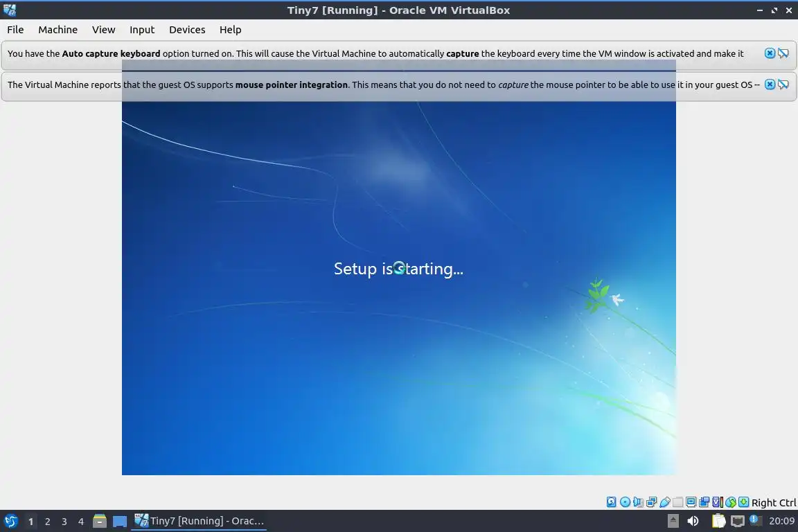Click the CPU virtualization features icon
Image resolution: width=798 pixels, height=532 pixels.
click(718, 502)
